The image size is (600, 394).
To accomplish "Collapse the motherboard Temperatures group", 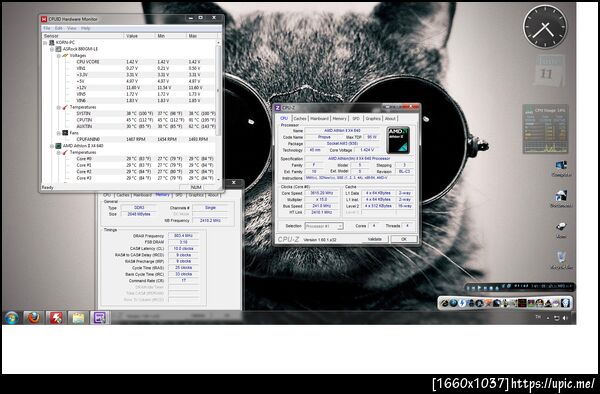I will [x=59, y=107].
